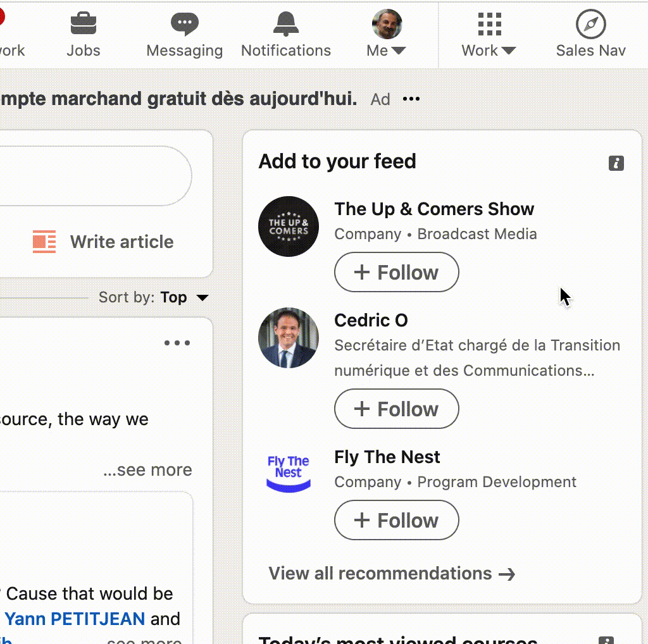Click the Notifications nav label

coord(286,51)
